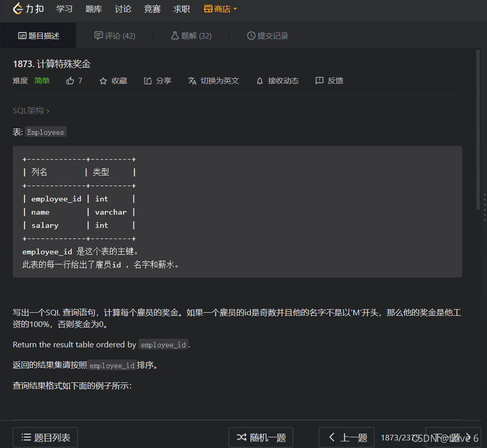Open the 竞赛 menu

[152, 9]
